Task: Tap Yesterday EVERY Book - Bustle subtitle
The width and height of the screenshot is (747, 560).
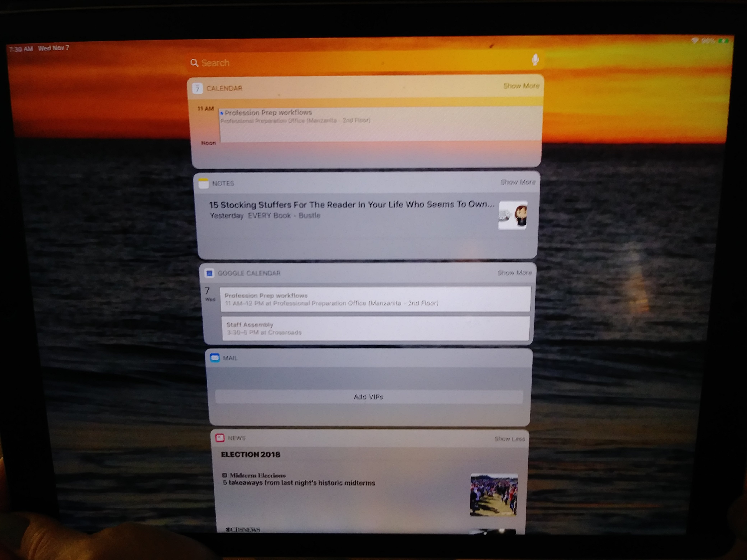Action: [265, 215]
